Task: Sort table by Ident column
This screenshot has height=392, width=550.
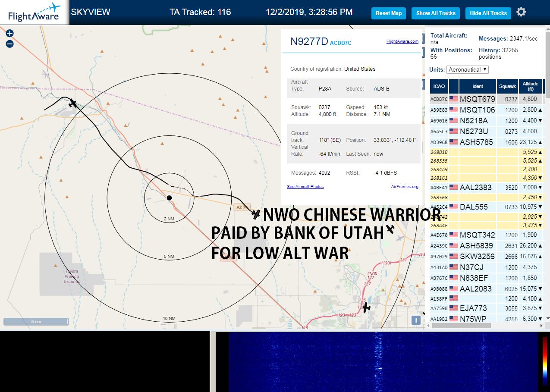Action: click(x=478, y=86)
